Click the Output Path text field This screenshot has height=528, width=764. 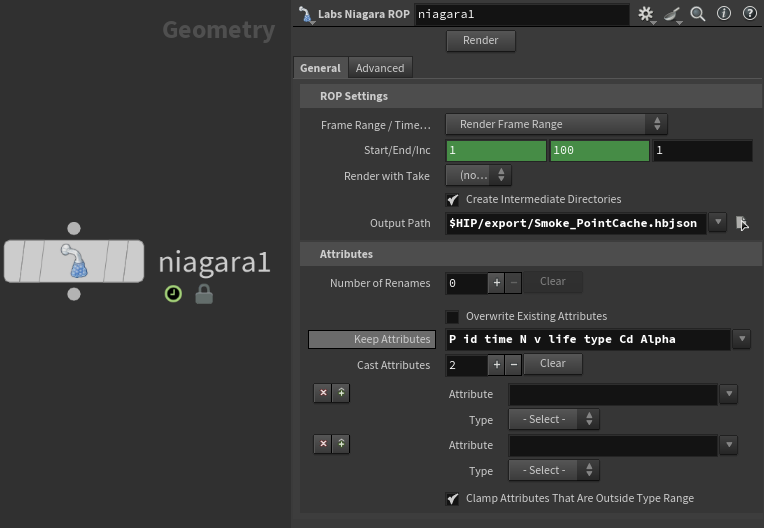[x=574, y=223]
